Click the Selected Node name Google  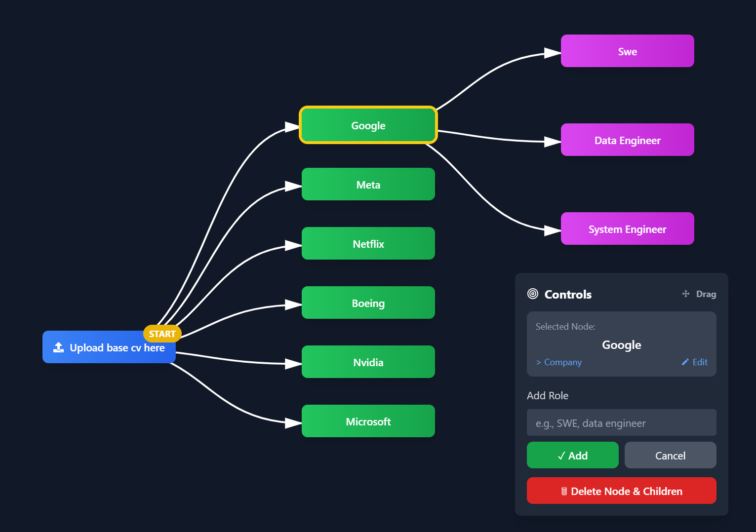click(622, 344)
